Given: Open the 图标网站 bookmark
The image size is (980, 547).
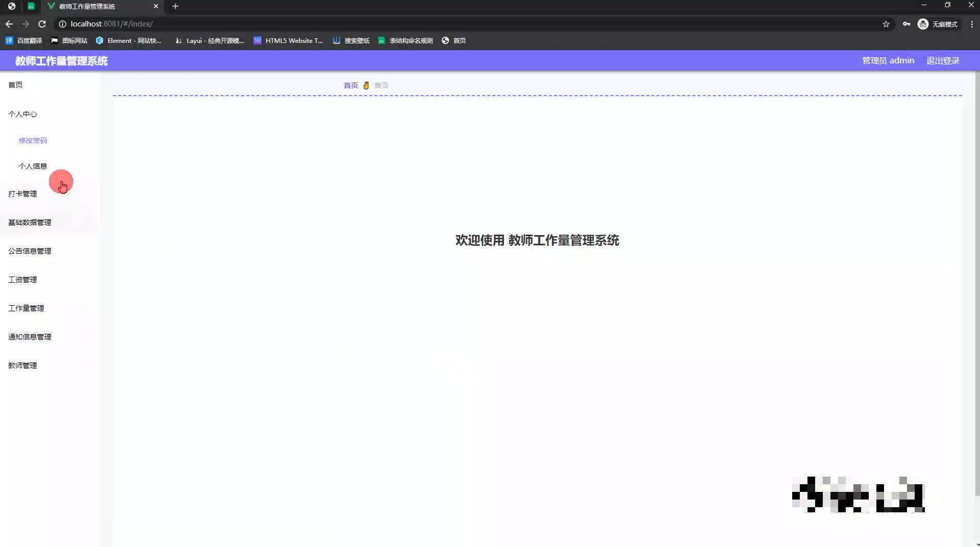Looking at the screenshot, I should point(69,40).
